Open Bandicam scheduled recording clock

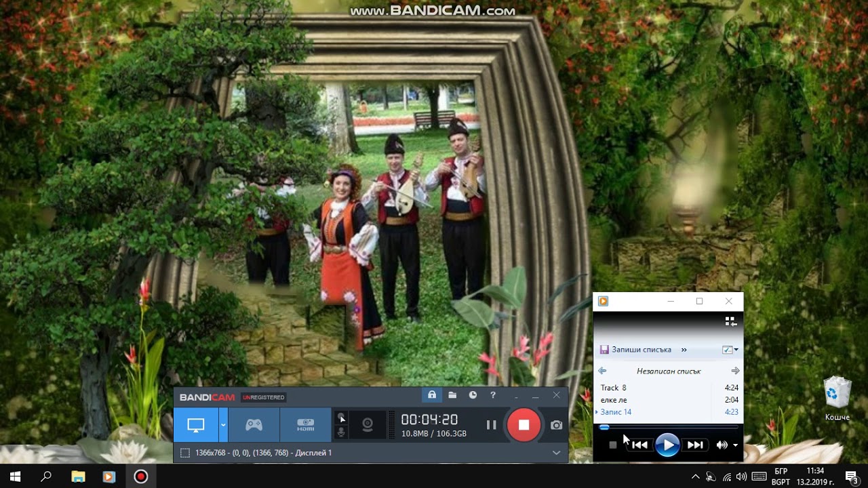click(473, 395)
